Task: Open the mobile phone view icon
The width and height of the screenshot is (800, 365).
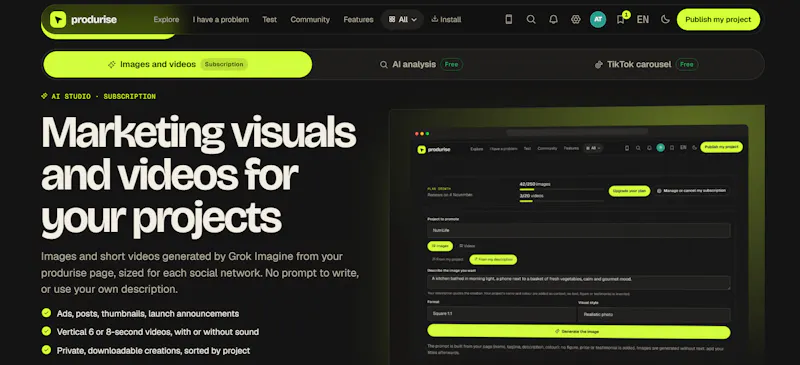Action: tap(509, 19)
